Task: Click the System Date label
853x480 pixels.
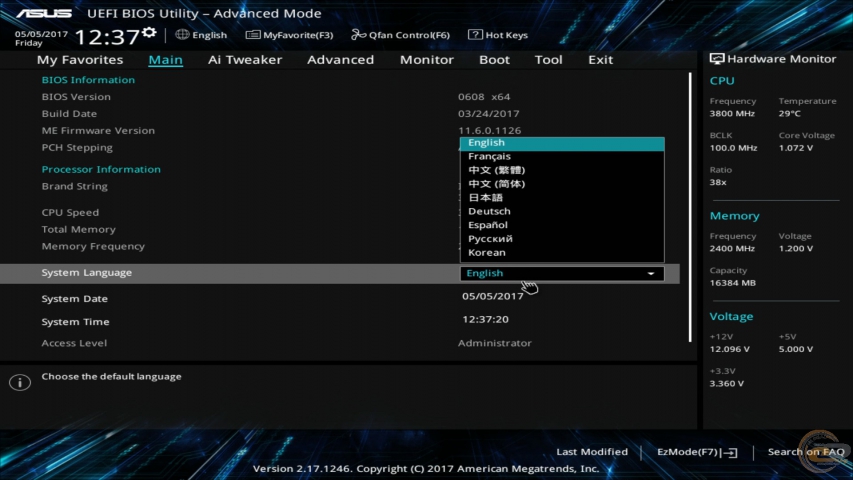Action: tap(75, 299)
